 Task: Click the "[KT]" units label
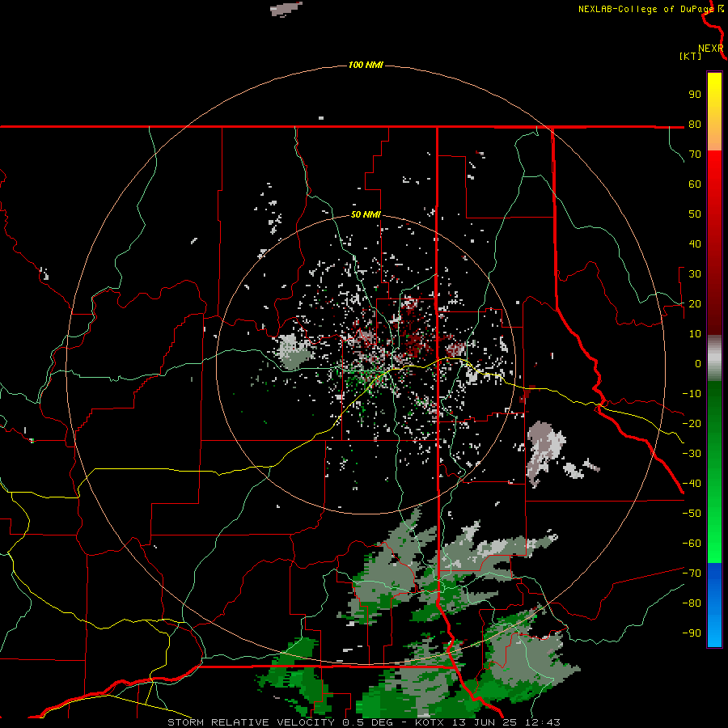click(690, 56)
